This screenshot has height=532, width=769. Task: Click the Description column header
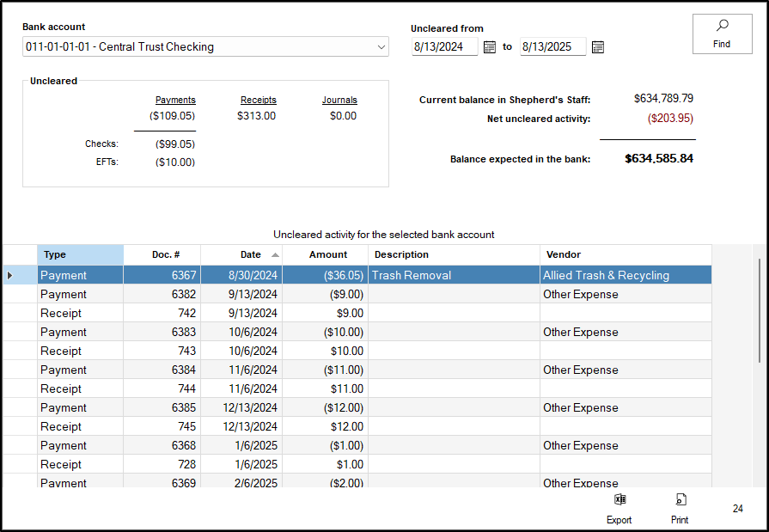454,254
